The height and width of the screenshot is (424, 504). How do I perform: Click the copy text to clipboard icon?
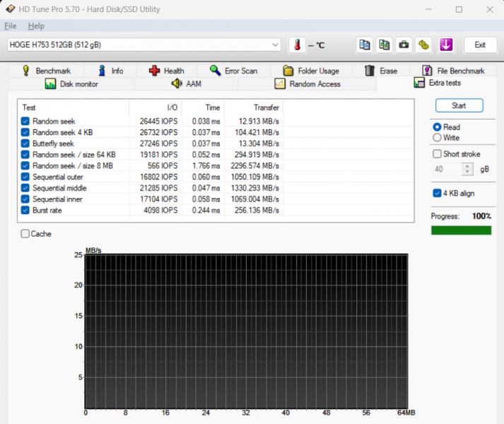tap(364, 45)
